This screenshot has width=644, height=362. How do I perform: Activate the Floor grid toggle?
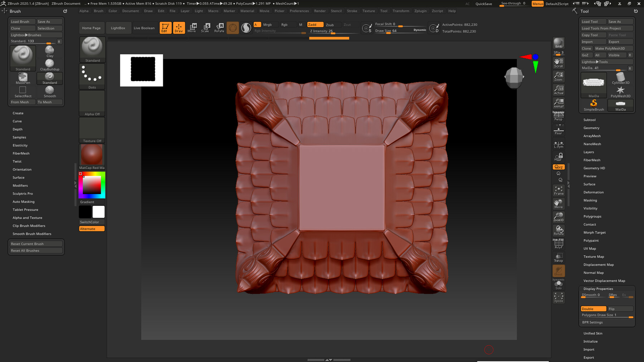(558, 129)
